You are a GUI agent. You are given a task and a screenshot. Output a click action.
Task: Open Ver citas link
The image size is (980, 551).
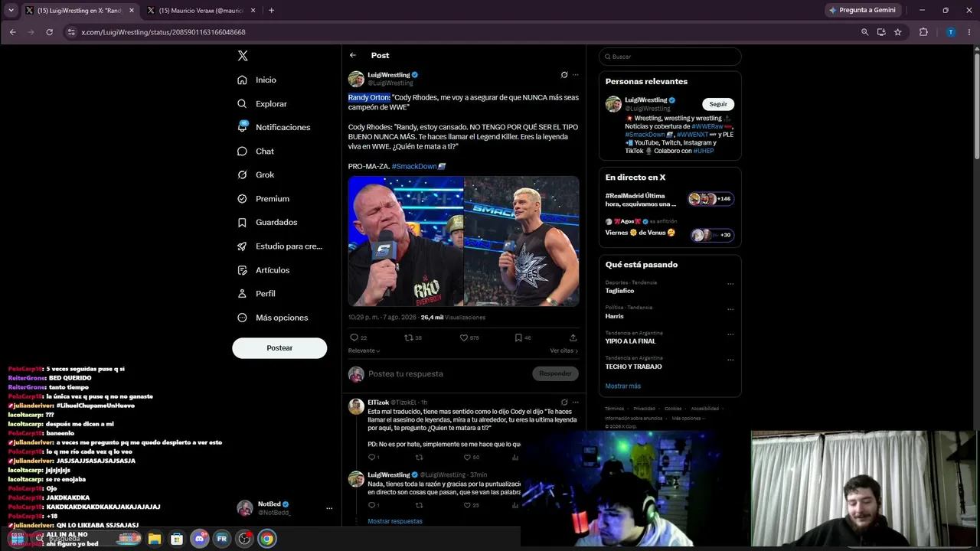pyautogui.click(x=563, y=350)
